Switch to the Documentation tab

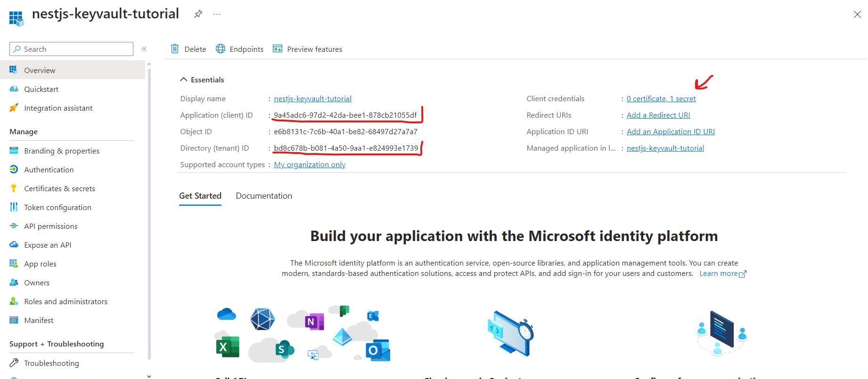click(264, 196)
